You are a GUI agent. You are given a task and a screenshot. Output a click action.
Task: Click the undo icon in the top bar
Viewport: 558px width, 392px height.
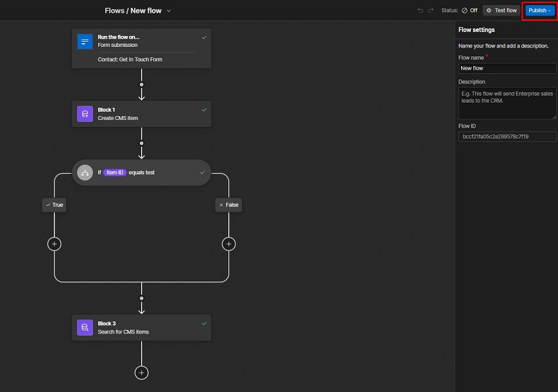tap(420, 10)
